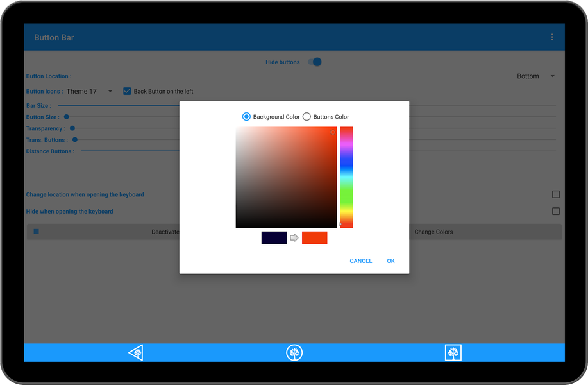Click the Button Size slider handle

[67, 117]
